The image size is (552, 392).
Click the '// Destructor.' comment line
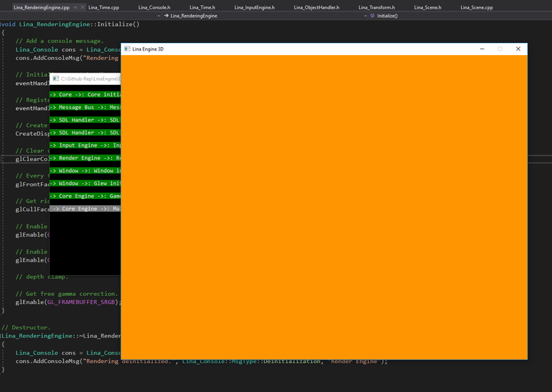click(x=26, y=327)
